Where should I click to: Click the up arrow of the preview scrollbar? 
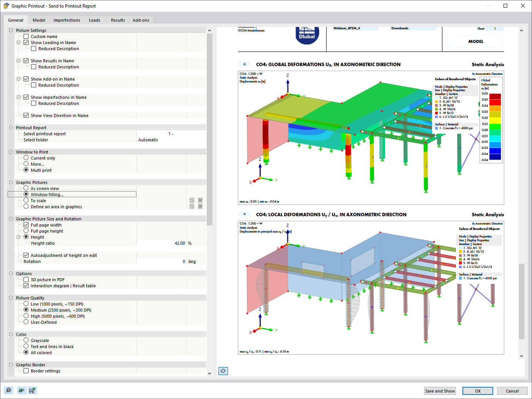tap(521, 30)
